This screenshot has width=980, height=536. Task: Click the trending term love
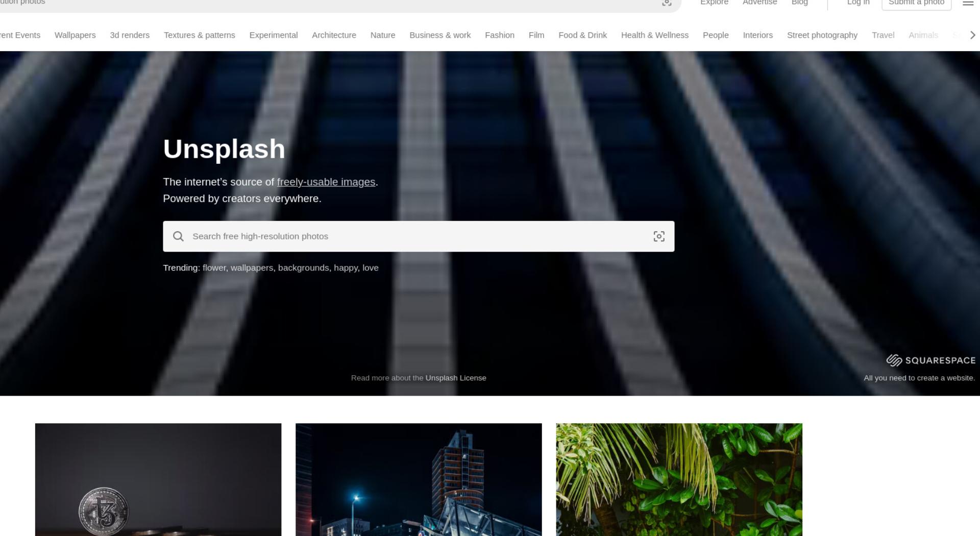(x=371, y=268)
